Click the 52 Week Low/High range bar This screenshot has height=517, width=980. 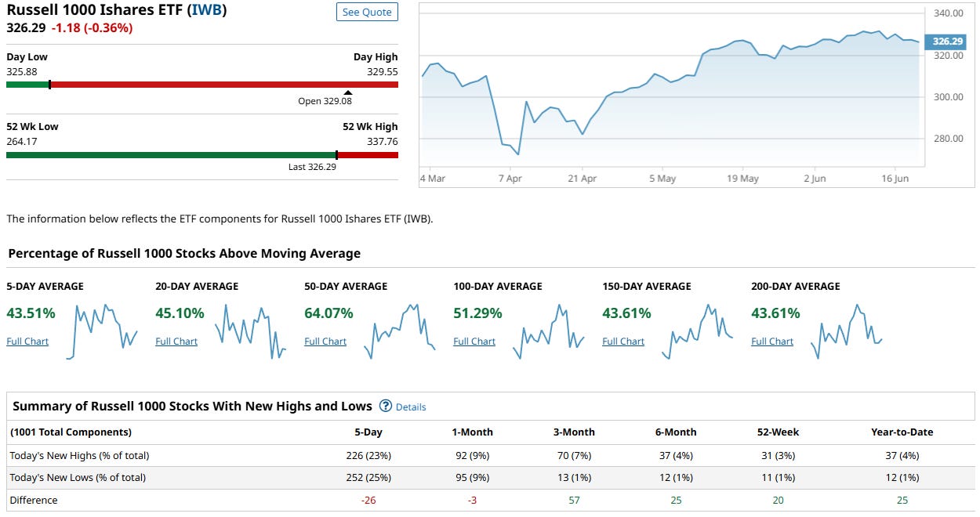point(202,155)
